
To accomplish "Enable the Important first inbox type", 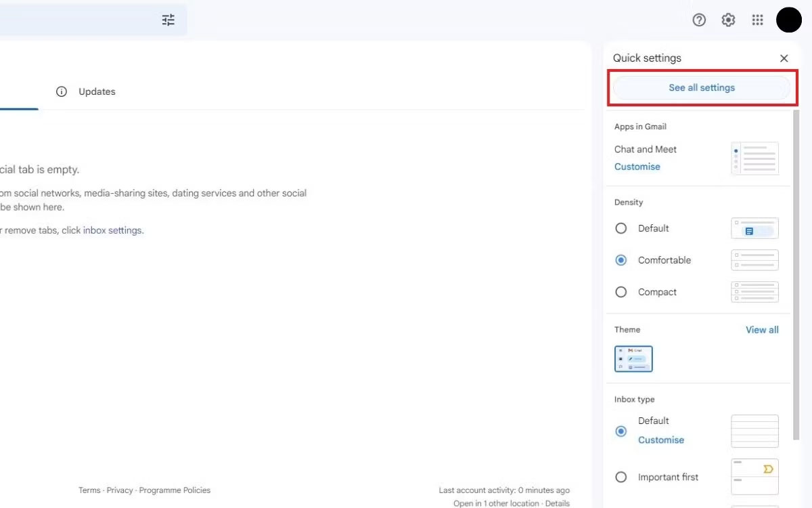I will click(621, 477).
